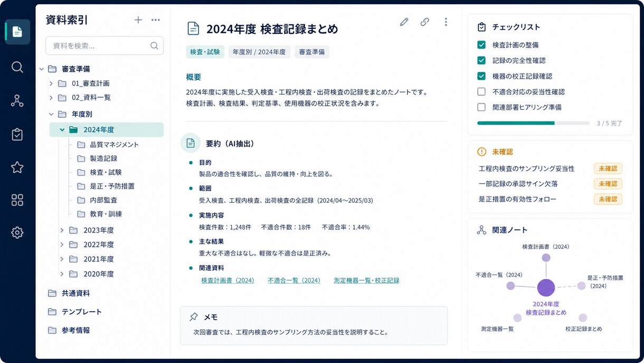Expand the 01_審査計画 folder
Screen dimensions: 644x363
51,83
